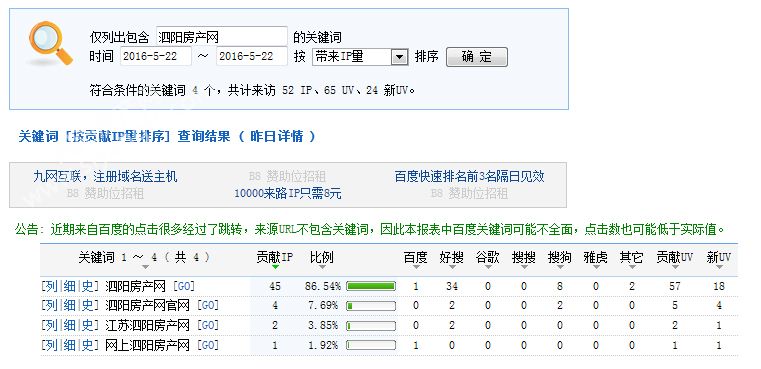761x369 pixels.
Task: Click 列 link in 江苏泗阳房产网 row
Action: click(x=50, y=325)
